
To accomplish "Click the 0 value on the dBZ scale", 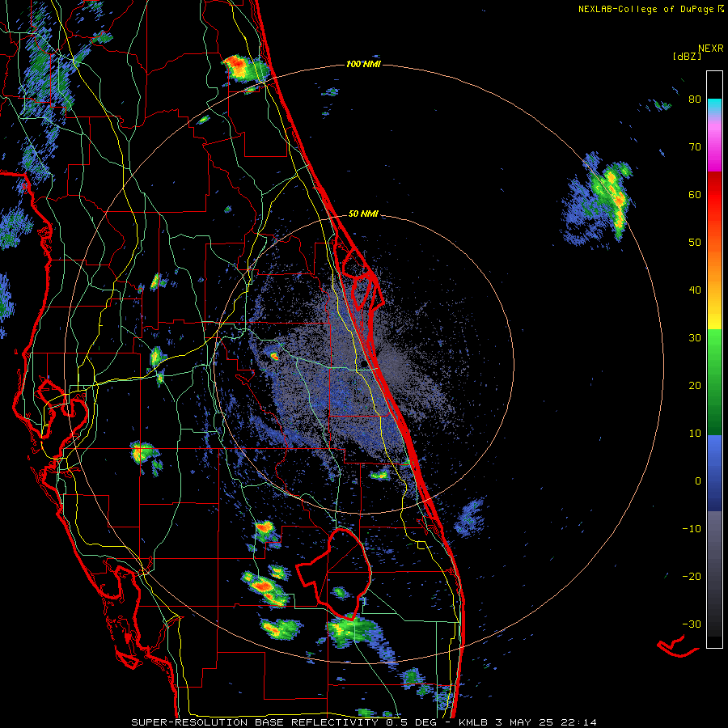I will pos(698,481).
